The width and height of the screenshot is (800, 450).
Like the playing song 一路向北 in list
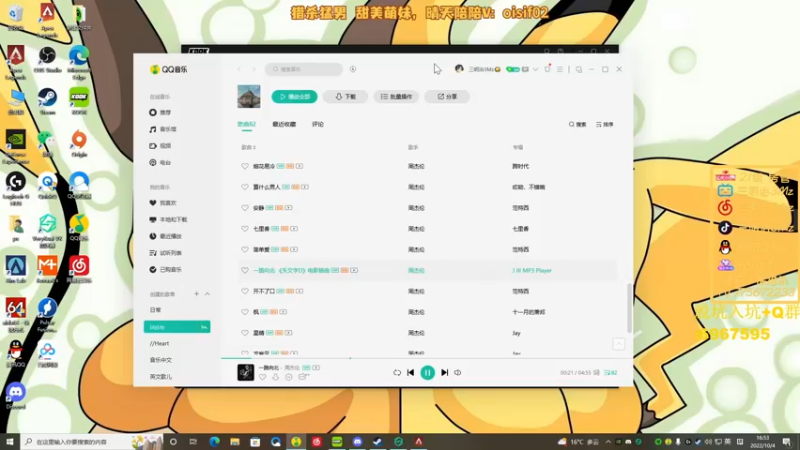click(245, 270)
